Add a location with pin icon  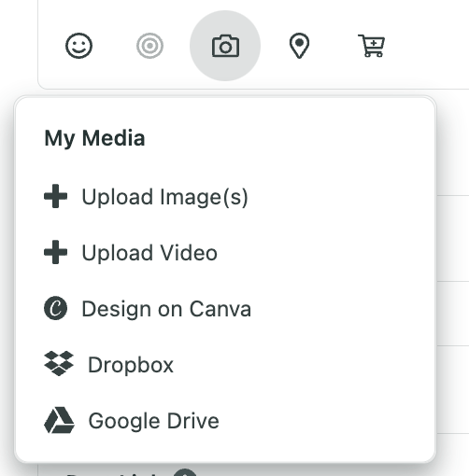pyautogui.click(x=299, y=46)
